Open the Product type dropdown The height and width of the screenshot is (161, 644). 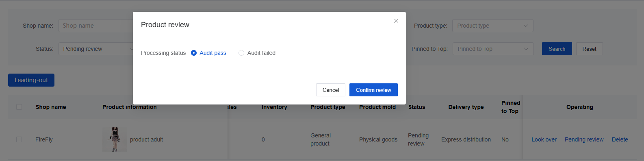click(x=492, y=26)
